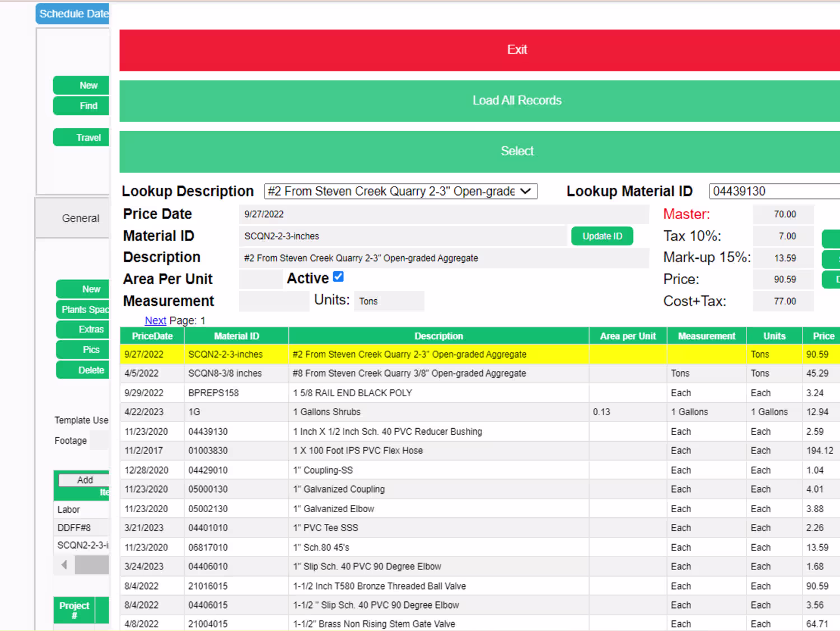Select the 1" PVC Tee SSS row
This screenshot has height=631, width=840.
[480, 528]
